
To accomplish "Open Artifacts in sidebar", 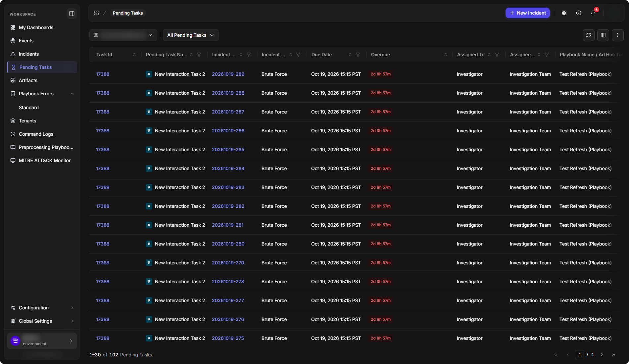I will (x=42, y=80).
